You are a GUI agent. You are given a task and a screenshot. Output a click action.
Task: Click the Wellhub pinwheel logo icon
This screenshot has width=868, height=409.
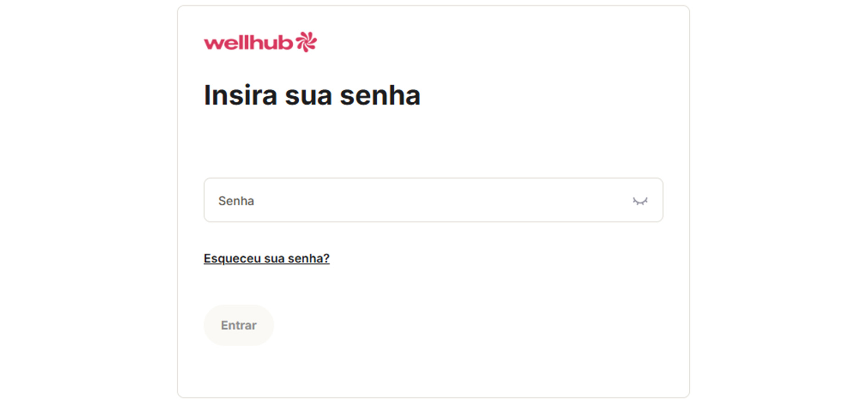[306, 42]
